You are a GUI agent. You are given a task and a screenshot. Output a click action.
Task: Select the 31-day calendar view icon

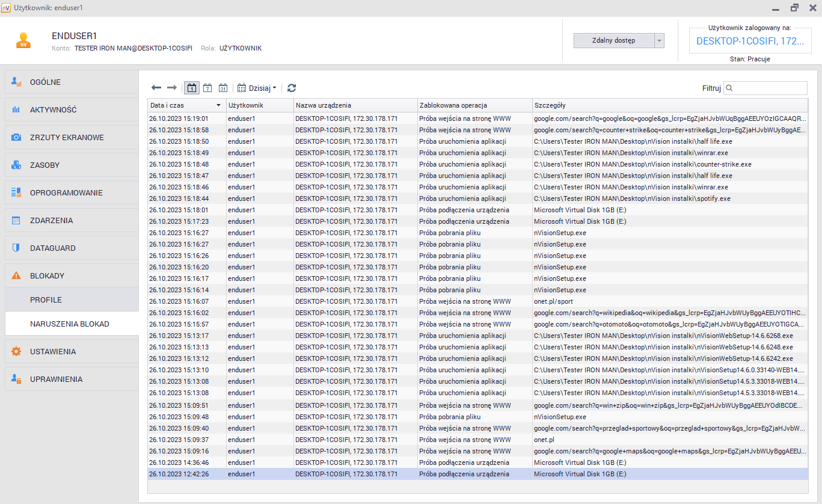pos(222,88)
